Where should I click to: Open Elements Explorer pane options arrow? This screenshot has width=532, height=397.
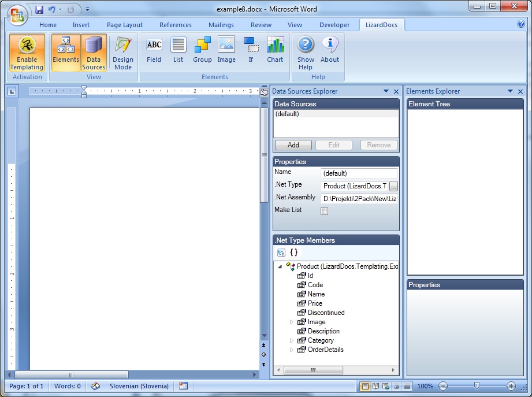(x=510, y=91)
